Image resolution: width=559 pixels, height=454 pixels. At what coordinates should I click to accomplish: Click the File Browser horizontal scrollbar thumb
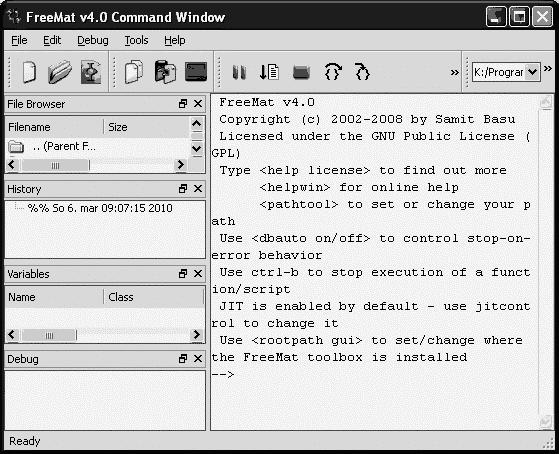point(55,165)
